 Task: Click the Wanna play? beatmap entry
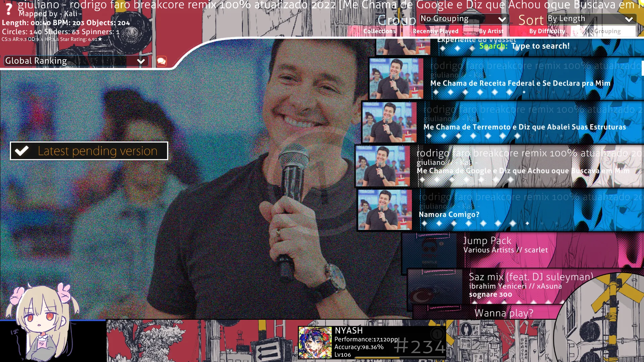click(x=503, y=313)
